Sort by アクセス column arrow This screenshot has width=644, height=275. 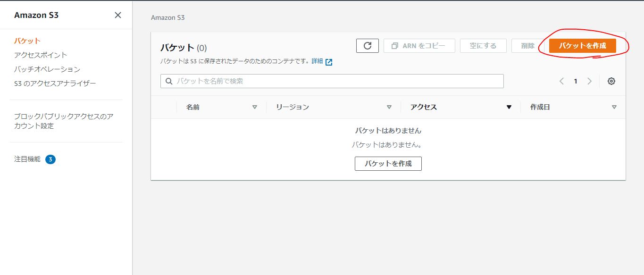(x=509, y=107)
